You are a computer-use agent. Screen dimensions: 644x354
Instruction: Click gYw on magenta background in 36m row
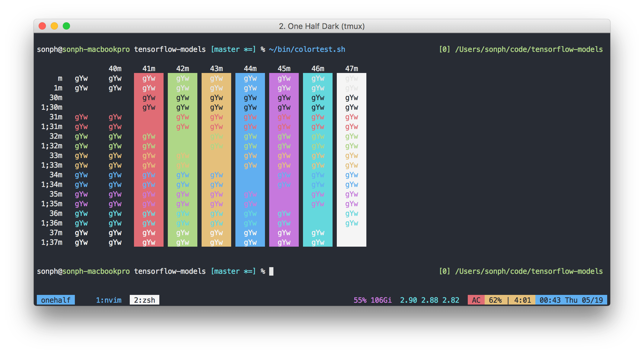(284, 214)
